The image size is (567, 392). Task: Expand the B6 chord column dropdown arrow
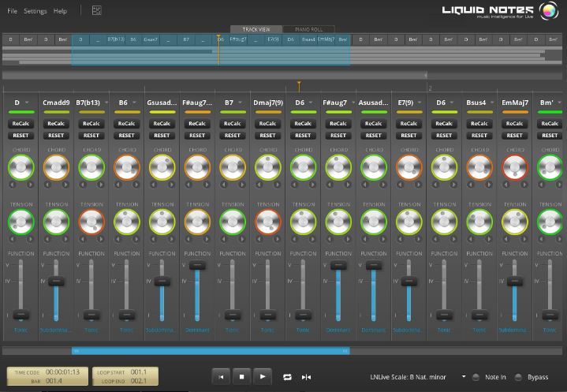coord(136,103)
